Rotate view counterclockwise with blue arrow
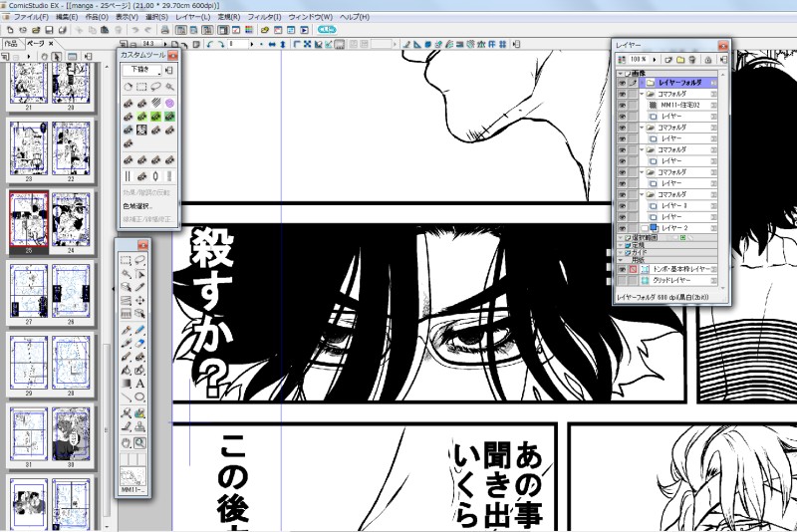Viewport: 797px width, 532px height. click(x=209, y=44)
